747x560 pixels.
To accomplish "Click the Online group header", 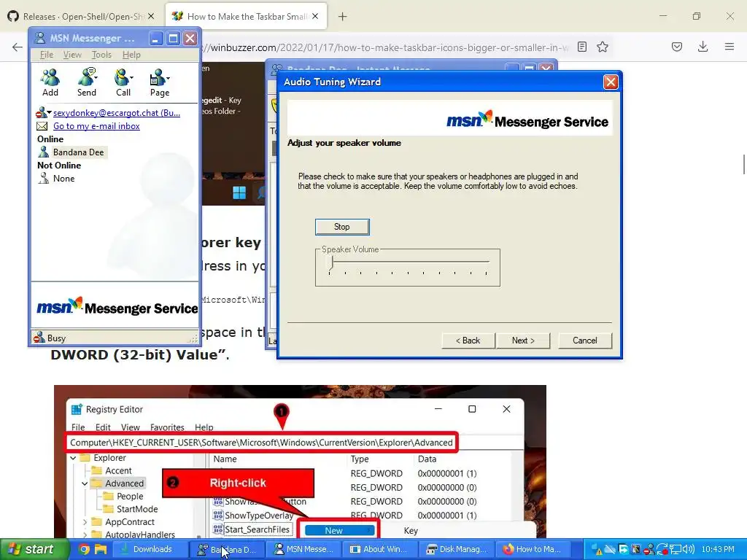I will click(50, 139).
